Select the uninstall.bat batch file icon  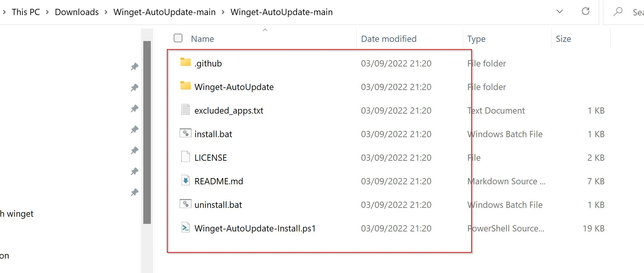185,204
